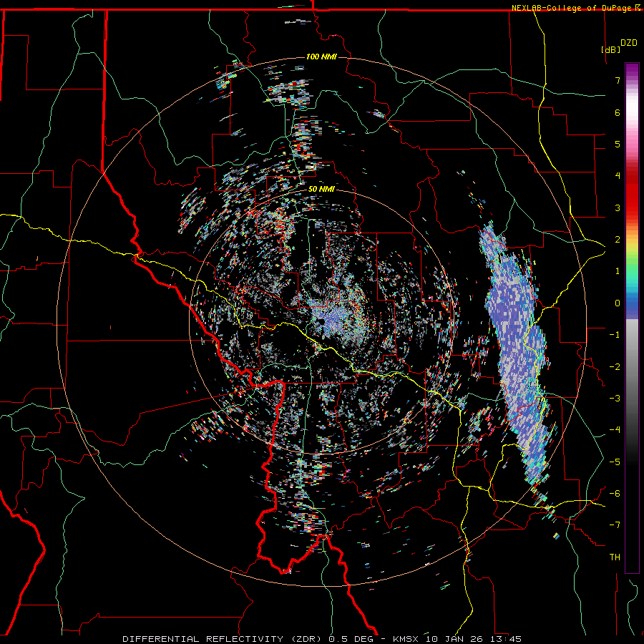Click the 100 NMI range ring label
The image size is (644, 644).
321,57
